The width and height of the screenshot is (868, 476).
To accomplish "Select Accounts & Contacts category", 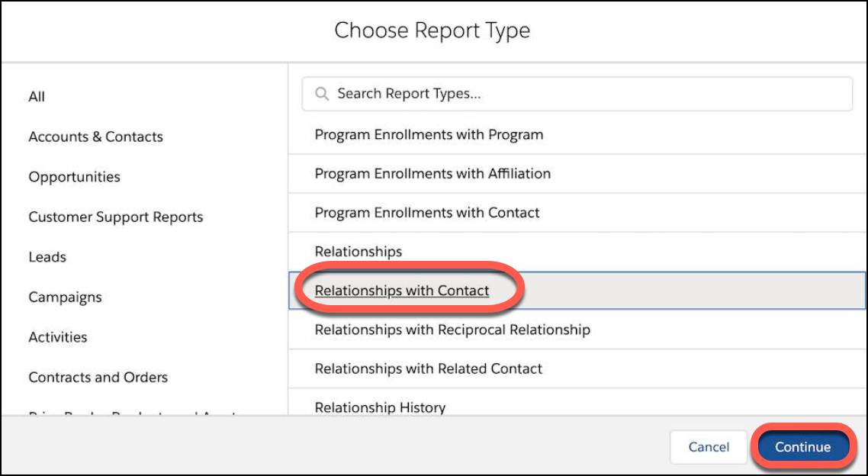I will pos(96,137).
